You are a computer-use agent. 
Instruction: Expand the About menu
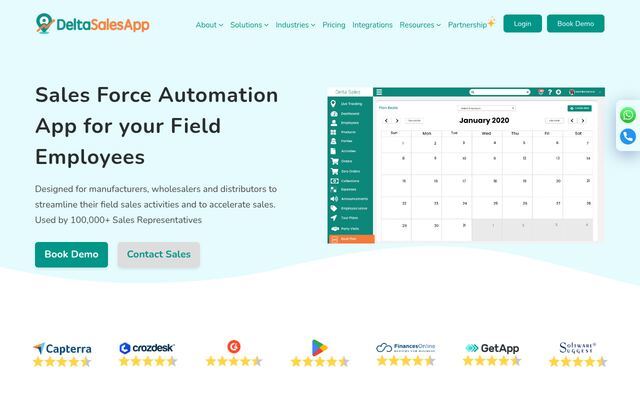click(209, 25)
